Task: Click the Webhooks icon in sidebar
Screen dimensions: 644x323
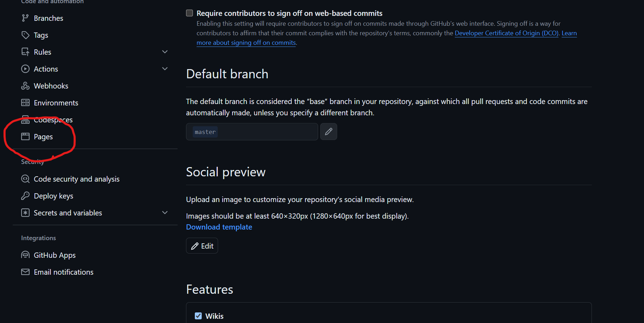Action: (25, 86)
